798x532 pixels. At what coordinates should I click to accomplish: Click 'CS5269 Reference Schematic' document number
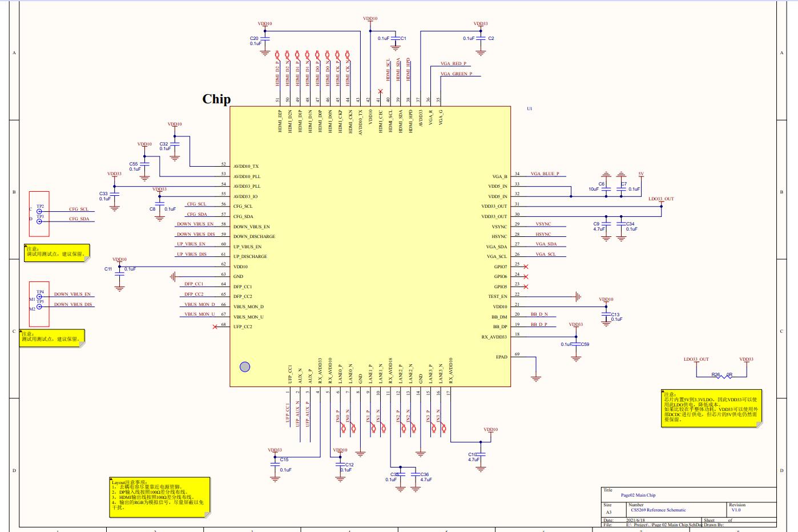click(658, 510)
